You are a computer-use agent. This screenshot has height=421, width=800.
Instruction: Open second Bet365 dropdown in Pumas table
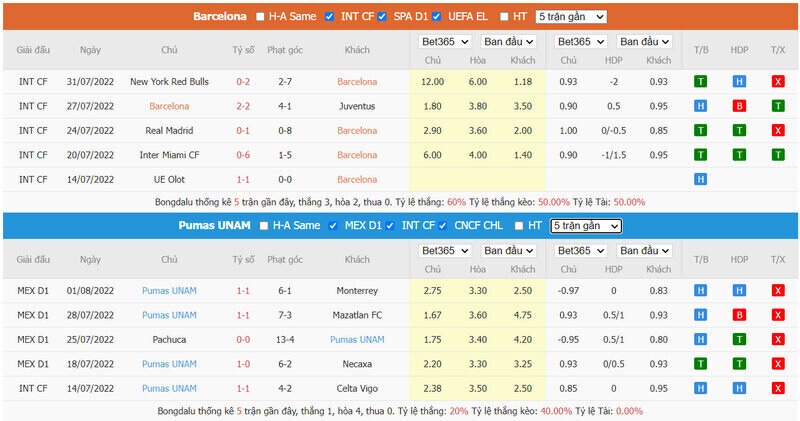coord(581,251)
